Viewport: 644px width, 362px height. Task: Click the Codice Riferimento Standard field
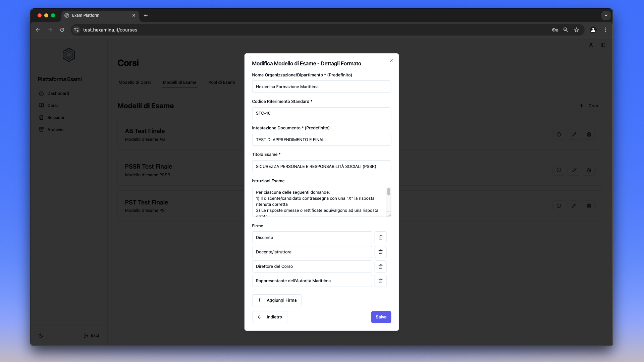coord(321,113)
